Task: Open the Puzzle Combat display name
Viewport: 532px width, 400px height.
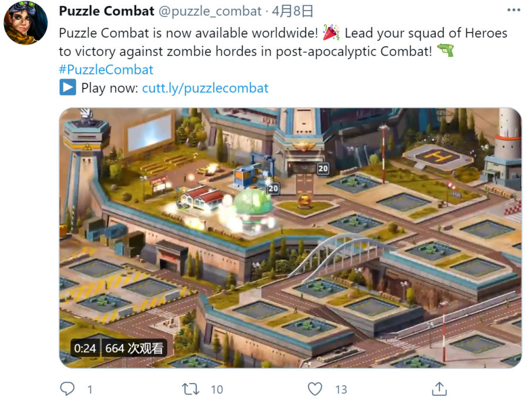Action: [x=107, y=11]
